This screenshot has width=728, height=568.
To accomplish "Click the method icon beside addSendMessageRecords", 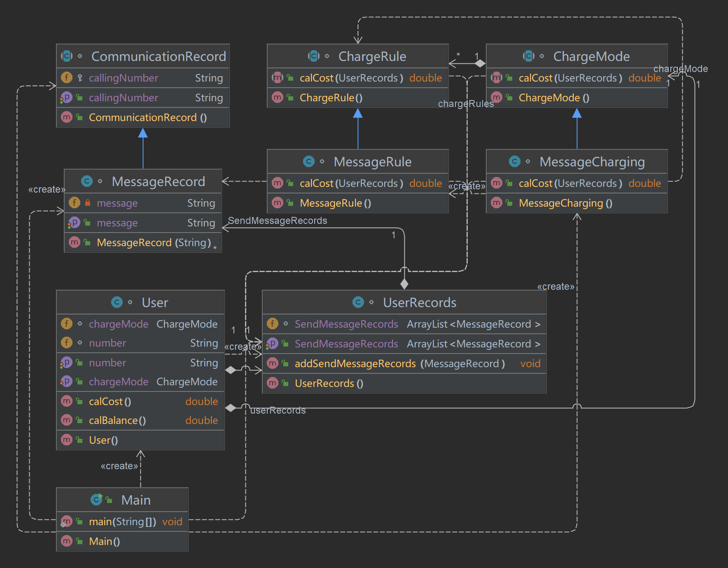I will pyautogui.click(x=273, y=363).
